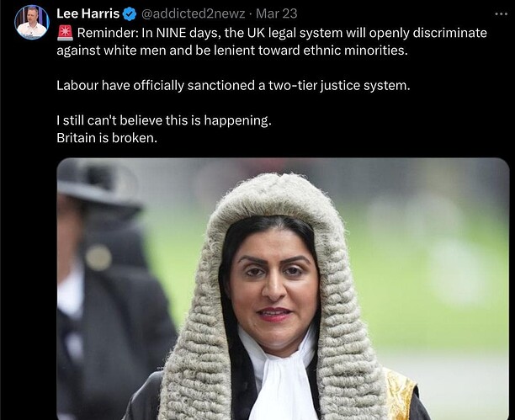Viewport: 515px width, 420px height.
Task: Click the line 'Britain is broken.'
Action: pos(107,138)
